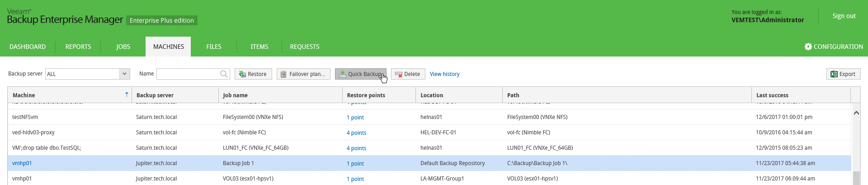Image resolution: width=868 pixels, height=185 pixels.
Task: Select the VM';drop table dbo.TestSQL; row
Action: pyautogui.click(x=429, y=148)
